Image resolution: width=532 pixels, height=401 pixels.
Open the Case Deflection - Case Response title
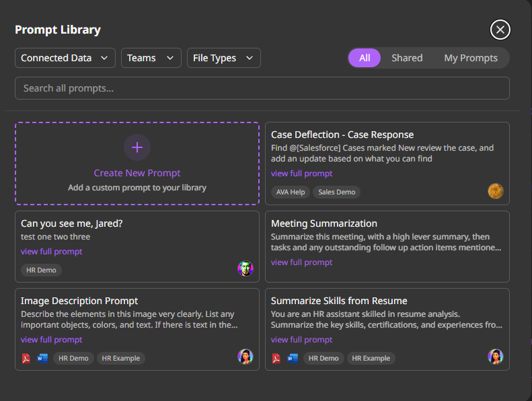342,135
